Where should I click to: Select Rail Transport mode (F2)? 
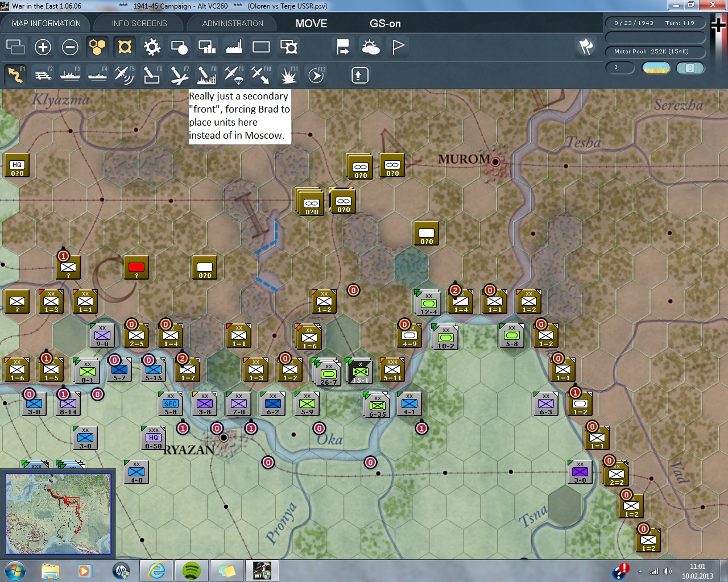click(43, 75)
